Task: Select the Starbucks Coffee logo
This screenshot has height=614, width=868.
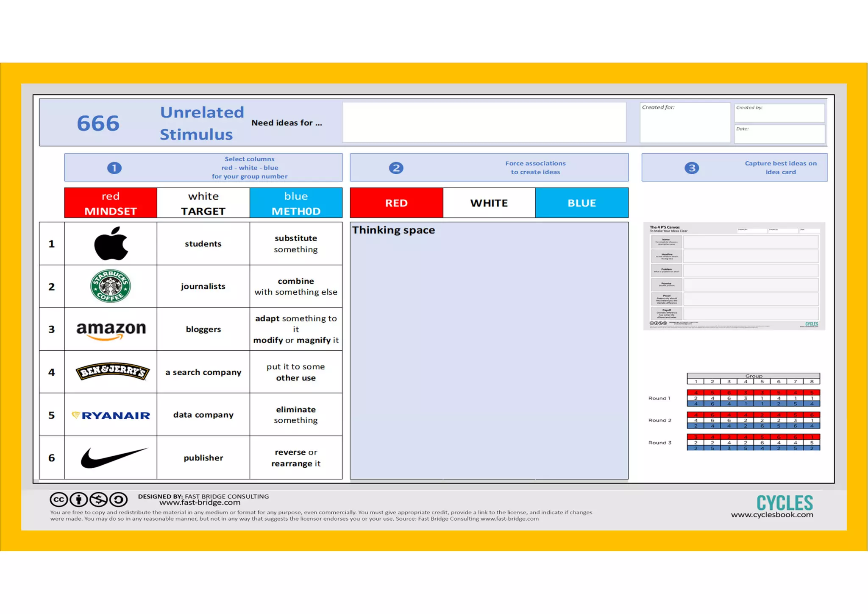Action: pyautogui.click(x=111, y=286)
